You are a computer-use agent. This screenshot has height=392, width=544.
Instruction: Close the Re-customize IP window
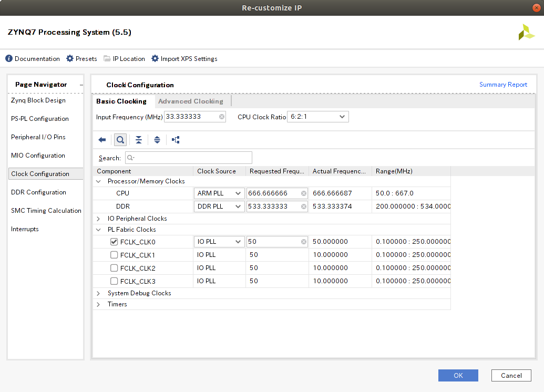[x=536, y=8]
